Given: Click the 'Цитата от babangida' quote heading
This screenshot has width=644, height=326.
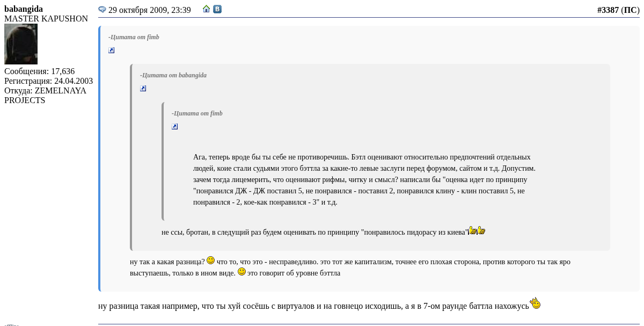Looking at the screenshot, I should coord(173,75).
